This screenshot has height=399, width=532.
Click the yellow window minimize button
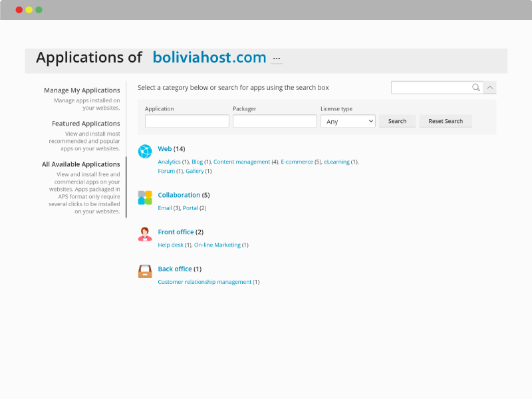point(29,10)
